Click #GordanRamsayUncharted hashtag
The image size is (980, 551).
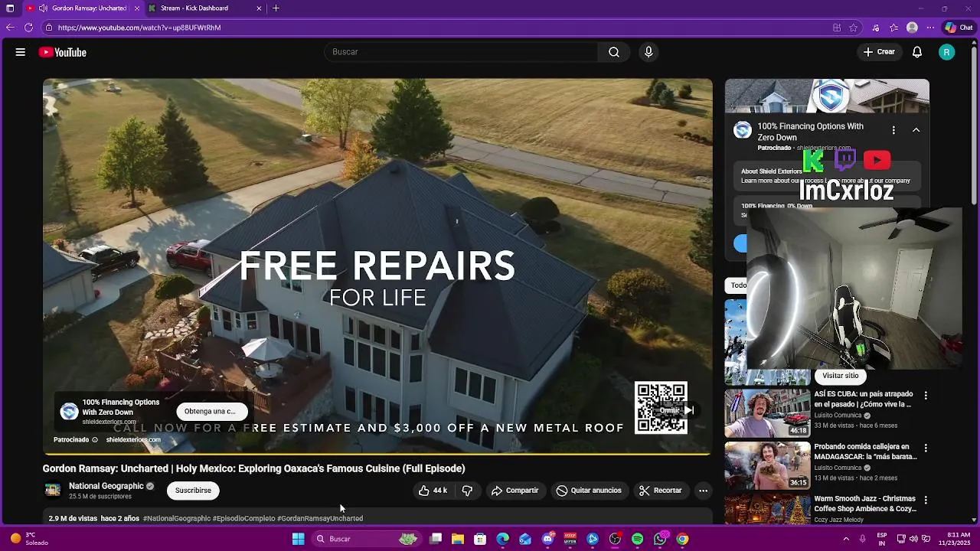320,518
